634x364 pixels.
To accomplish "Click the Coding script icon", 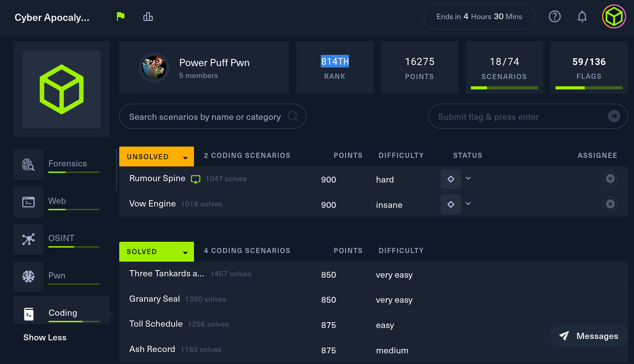I will 29,314.
